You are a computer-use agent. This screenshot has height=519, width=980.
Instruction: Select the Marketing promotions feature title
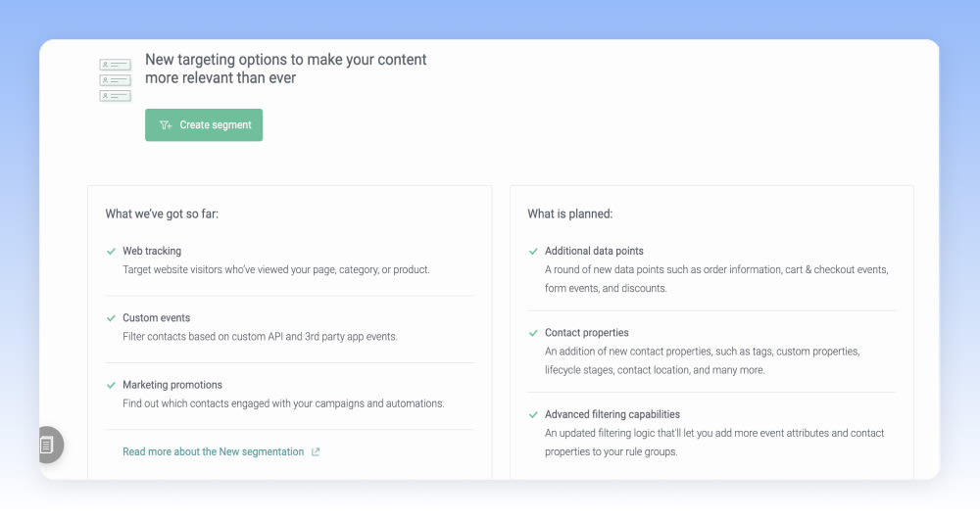coord(172,385)
